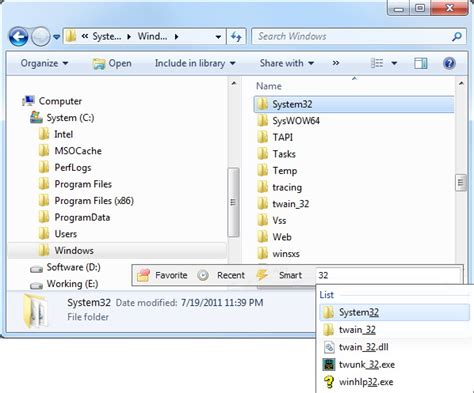Choose winhlp32.exe in suggestion list
The width and height of the screenshot is (474, 393).
(358, 382)
